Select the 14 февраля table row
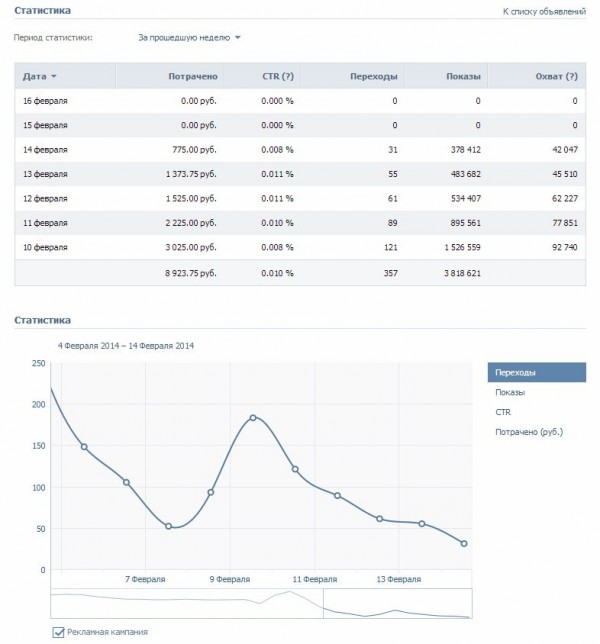Screen dimensions: 600x644 tap(300, 149)
